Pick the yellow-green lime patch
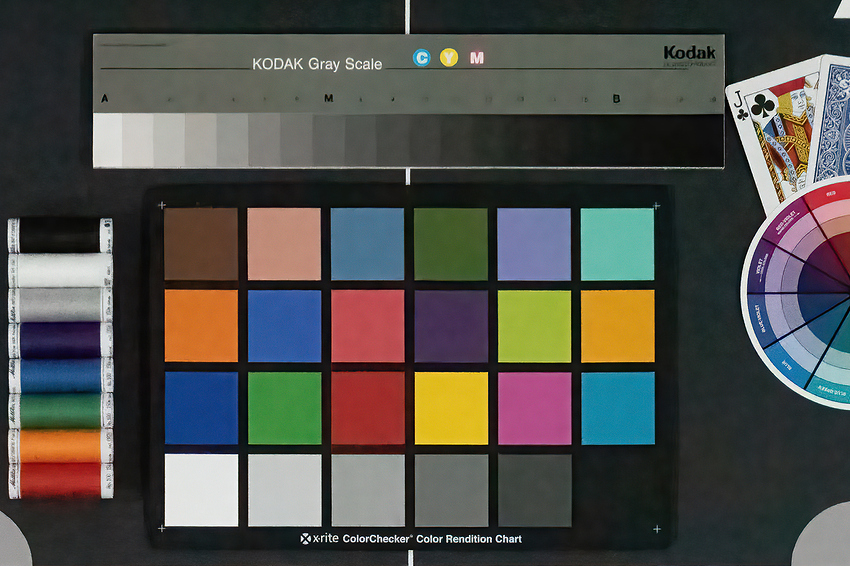The width and height of the screenshot is (850, 566). click(535, 326)
